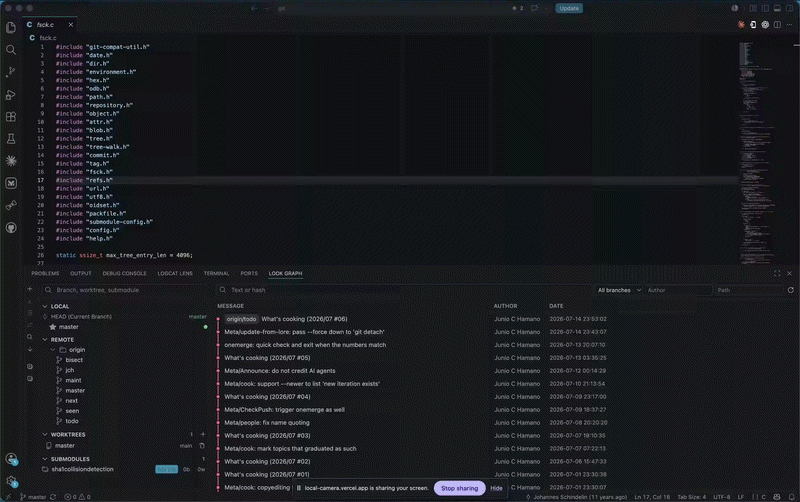Click the down-arrow fetch icon in Look Graph

click(30, 349)
